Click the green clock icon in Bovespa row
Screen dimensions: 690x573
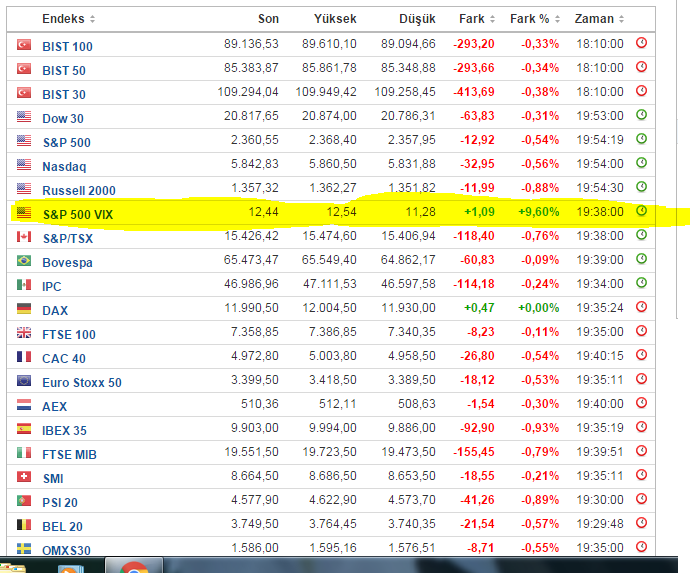tap(642, 259)
